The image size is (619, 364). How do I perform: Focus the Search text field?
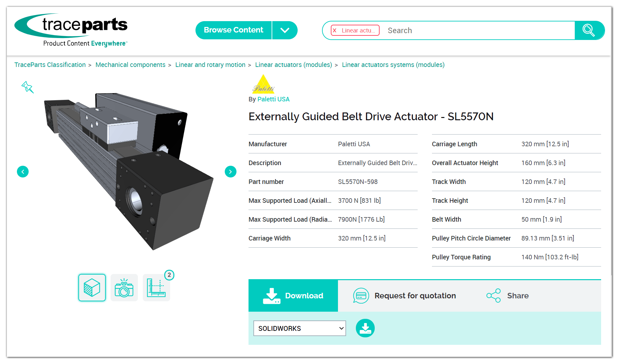(479, 31)
